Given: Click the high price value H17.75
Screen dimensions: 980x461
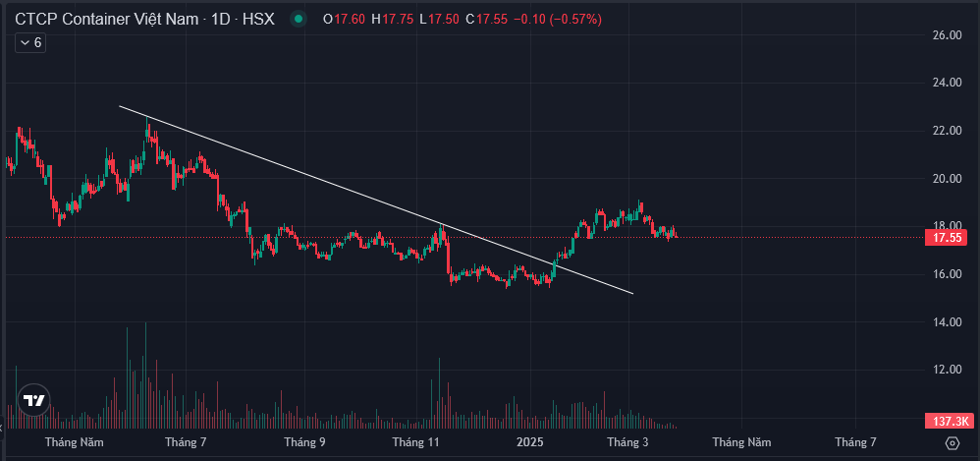Looking at the screenshot, I should (393, 19).
